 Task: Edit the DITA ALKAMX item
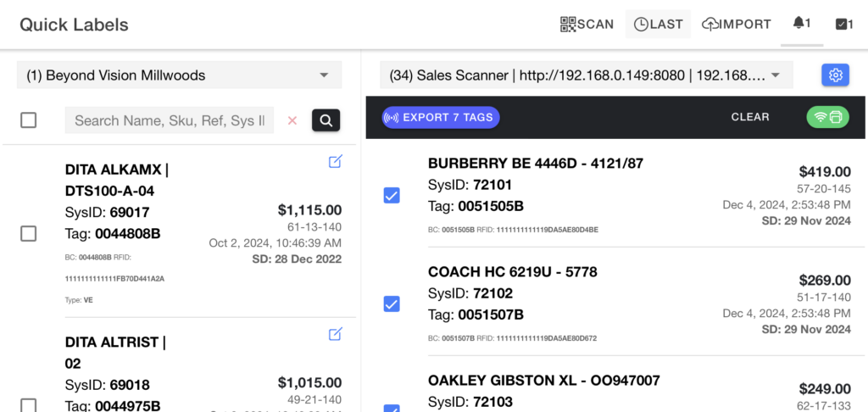coord(336,161)
